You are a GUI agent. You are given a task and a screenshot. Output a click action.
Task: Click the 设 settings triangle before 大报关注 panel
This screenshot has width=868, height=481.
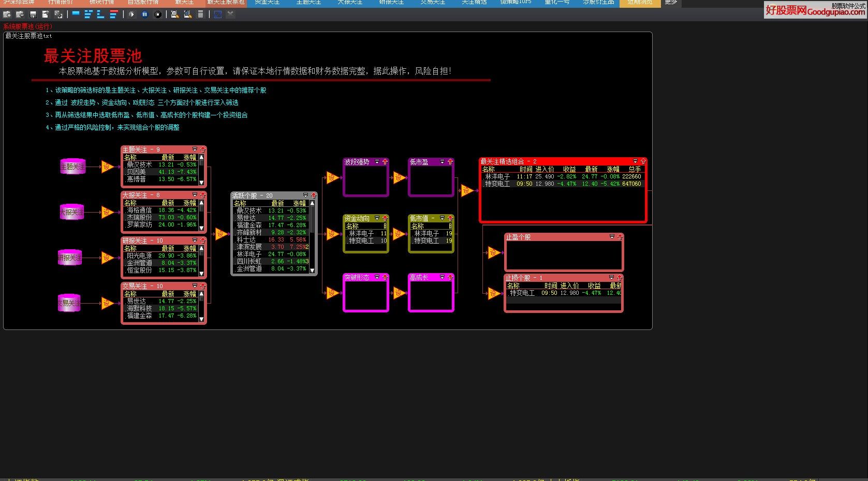(x=107, y=212)
